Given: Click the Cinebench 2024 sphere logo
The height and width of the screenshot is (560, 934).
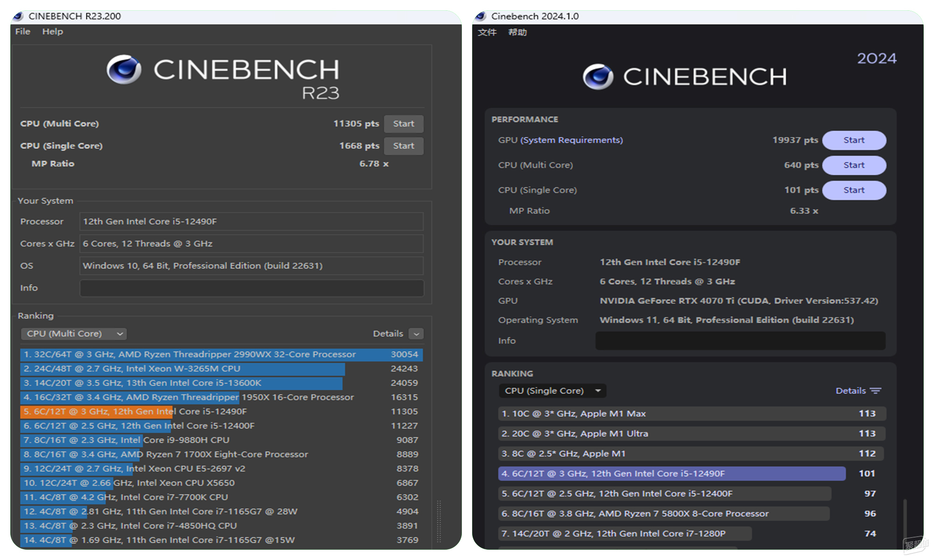Looking at the screenshot, I should pyautogui.click(x=598, y=77).
